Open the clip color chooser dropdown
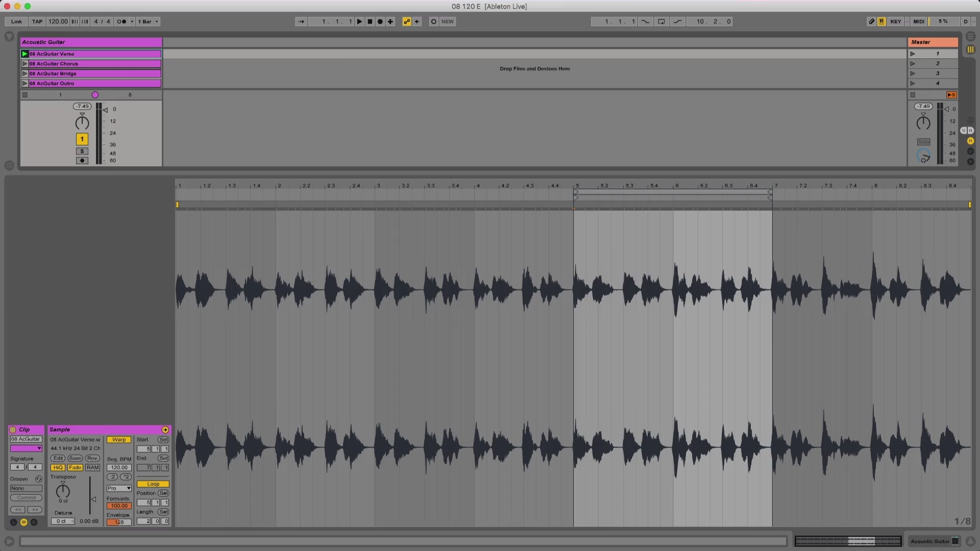Viewport: 980px width, 551px height. click(27, 448)
